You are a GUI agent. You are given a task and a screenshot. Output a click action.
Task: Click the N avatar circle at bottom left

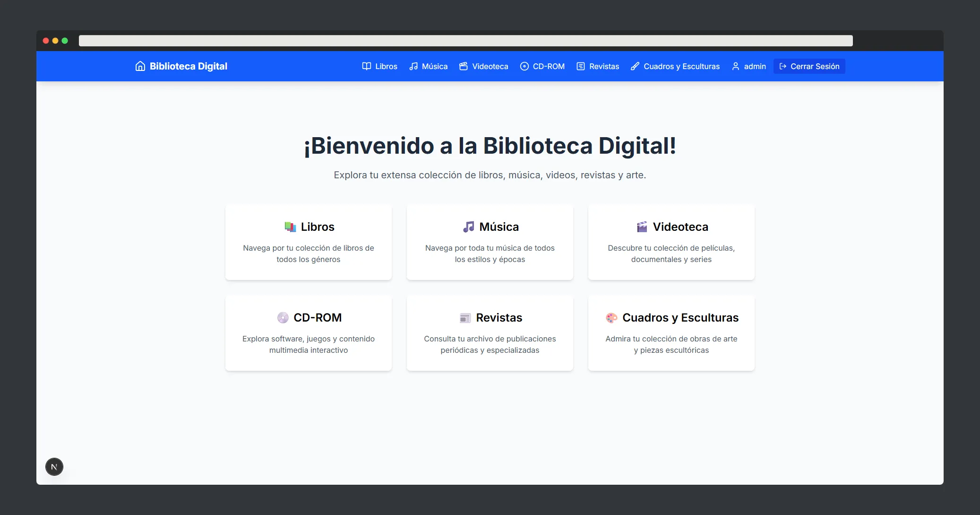tap(54, 466)
